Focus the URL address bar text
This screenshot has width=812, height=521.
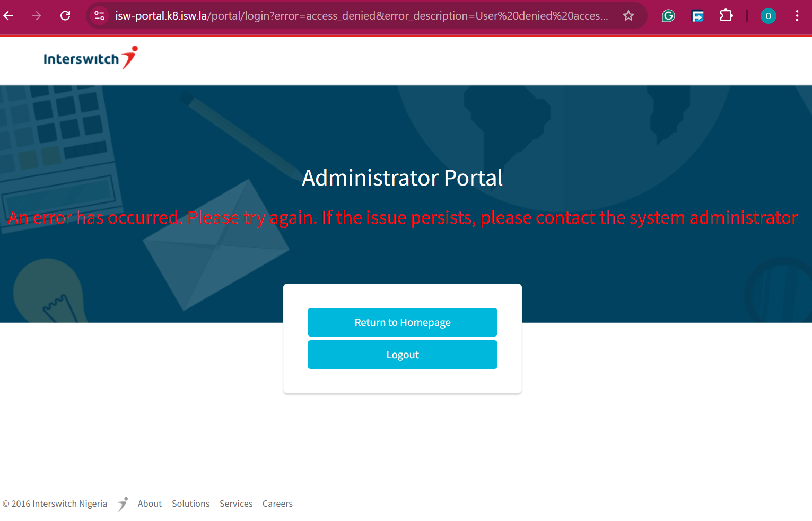[361, 16]
